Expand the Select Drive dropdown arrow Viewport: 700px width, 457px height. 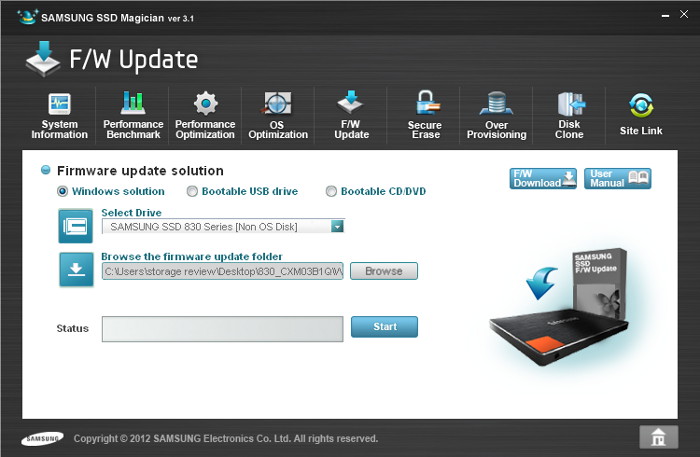(x=337, y=226)
